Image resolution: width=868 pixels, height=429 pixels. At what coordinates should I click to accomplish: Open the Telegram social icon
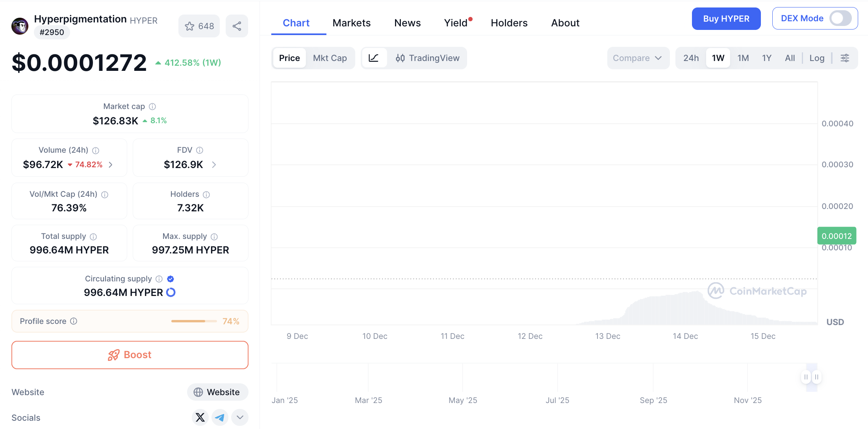click(220, 417)
